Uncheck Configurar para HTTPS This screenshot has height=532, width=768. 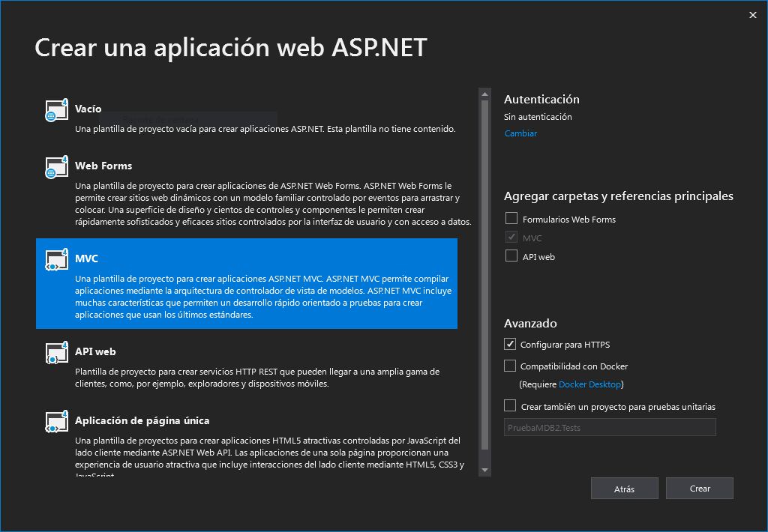pyautogui.click(x=510, y=344)
